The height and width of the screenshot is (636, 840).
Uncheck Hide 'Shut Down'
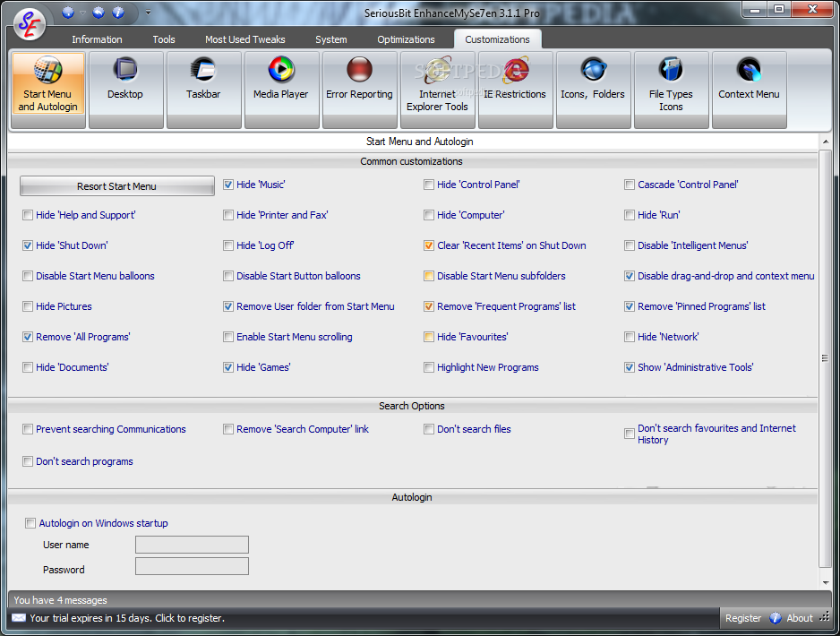28,246
